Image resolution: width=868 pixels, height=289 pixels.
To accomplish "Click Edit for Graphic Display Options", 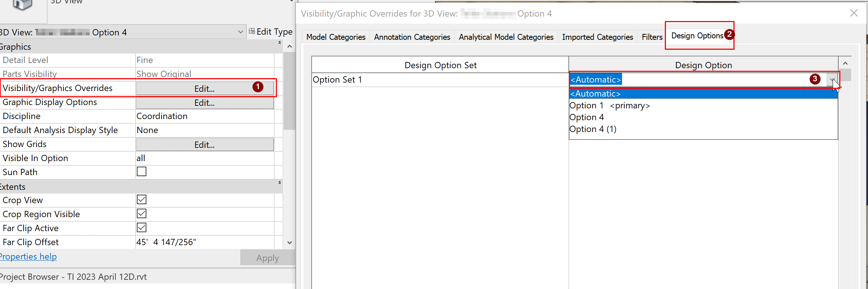I will click(x=204, y=103).
